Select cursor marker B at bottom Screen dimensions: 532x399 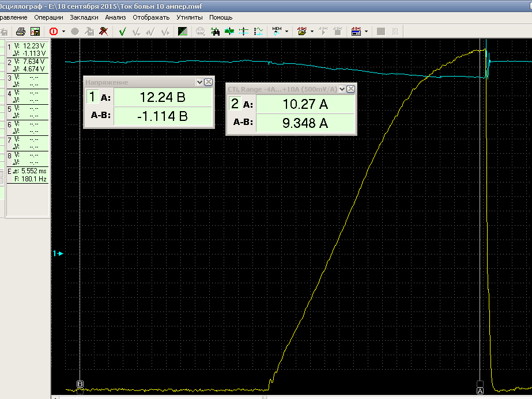coord(80,384)
